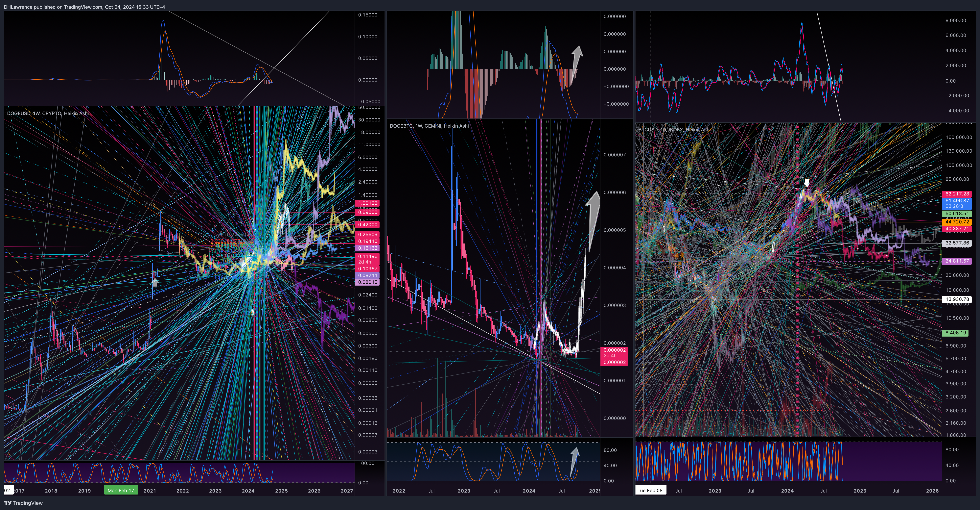Click 0.000005 on the DOGEBTC price axis
The image size is (980, 510).
[x=615, y=230]
